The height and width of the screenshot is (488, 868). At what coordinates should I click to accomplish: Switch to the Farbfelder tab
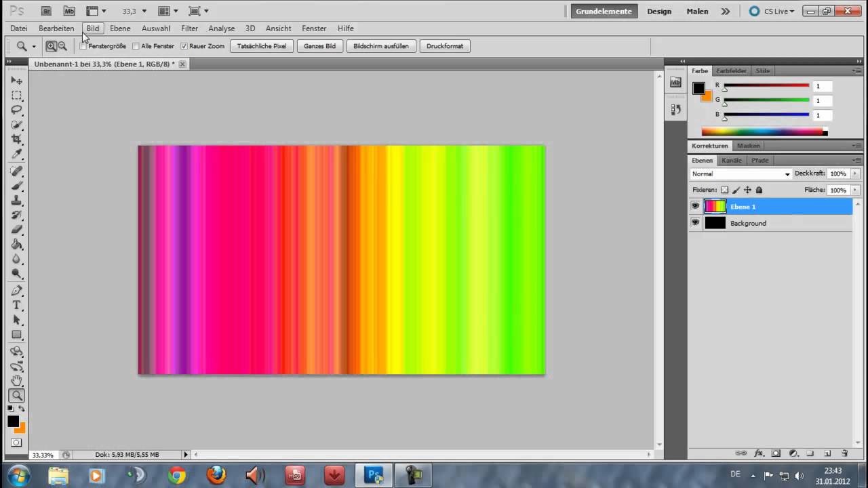pos(731,70)
